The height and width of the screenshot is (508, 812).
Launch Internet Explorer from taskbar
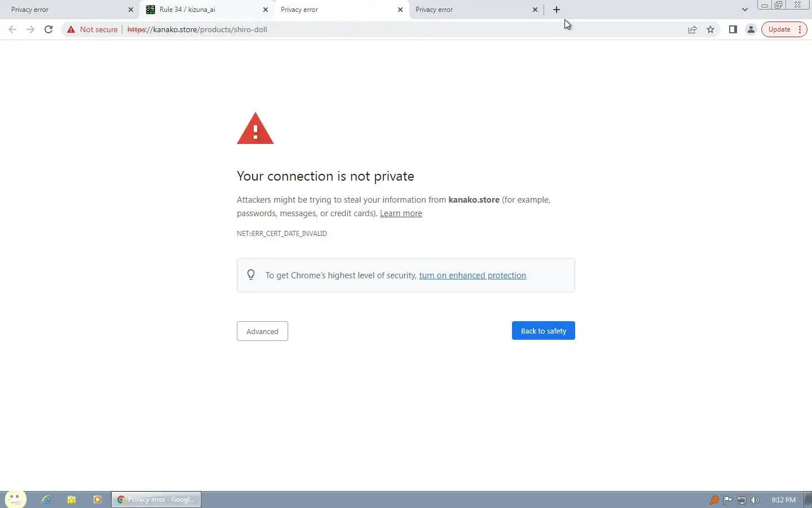click(46, 500)
